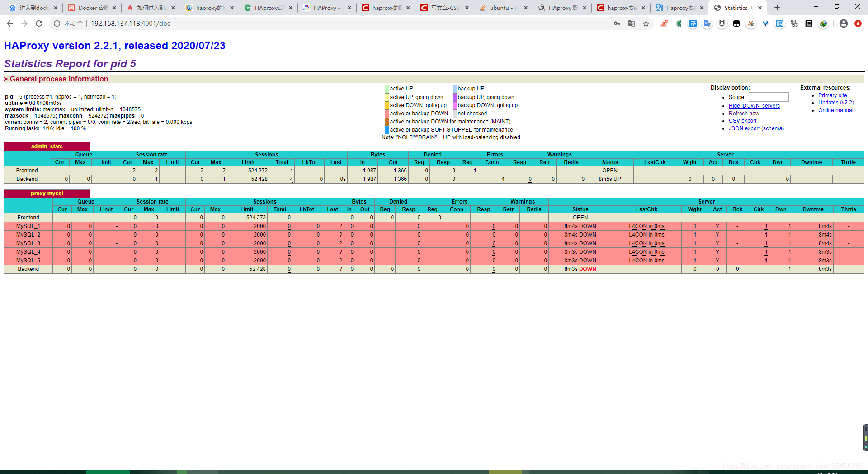Click the Refresh now link

pos(744,114)
